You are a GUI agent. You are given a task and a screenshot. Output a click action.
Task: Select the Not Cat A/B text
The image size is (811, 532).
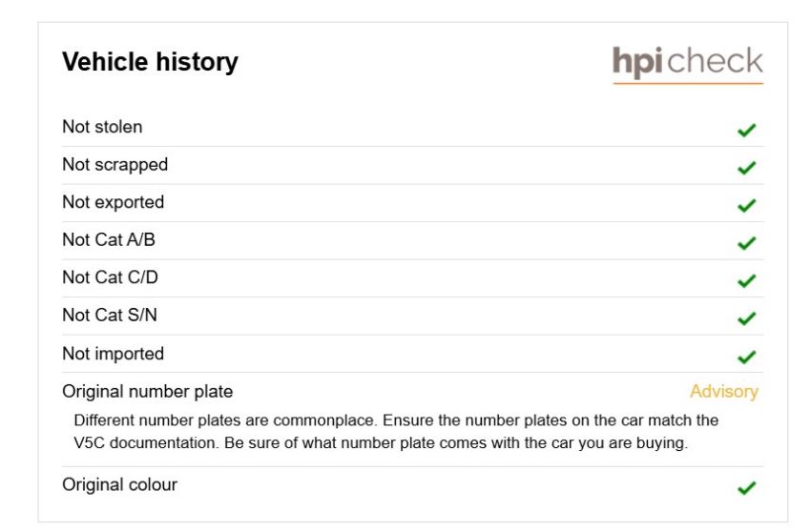click(109, 240)
